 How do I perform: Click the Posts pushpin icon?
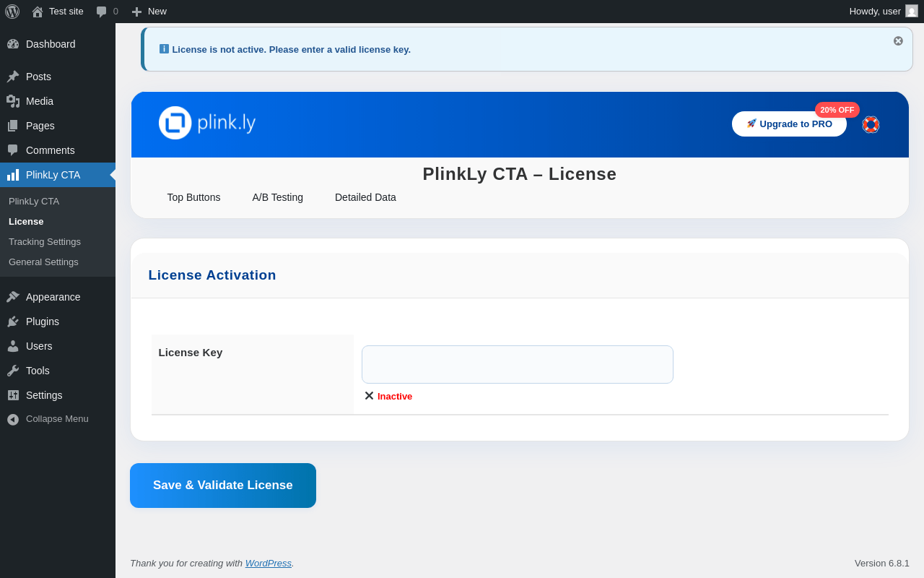[x=13, y=77]
